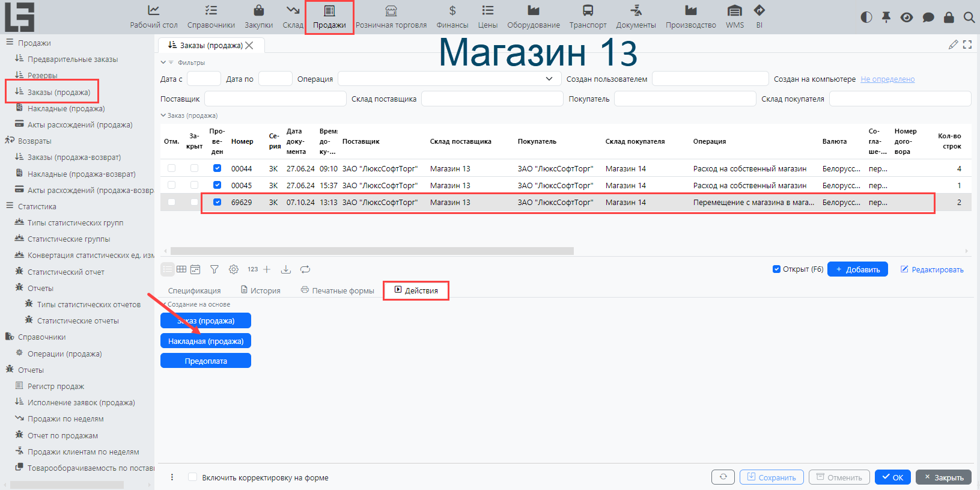Toggle Проведен checkbox for order 00044

click(x=217, y=168)
